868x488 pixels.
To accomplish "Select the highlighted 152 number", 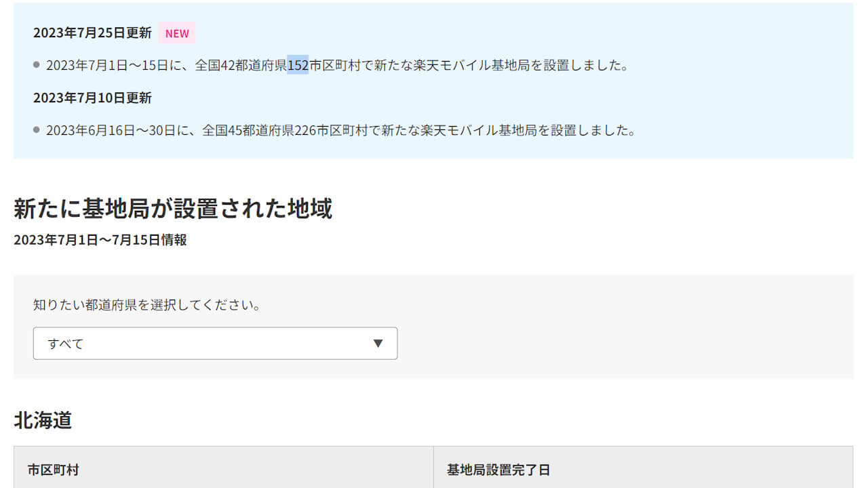I will (x=298, y=65).
